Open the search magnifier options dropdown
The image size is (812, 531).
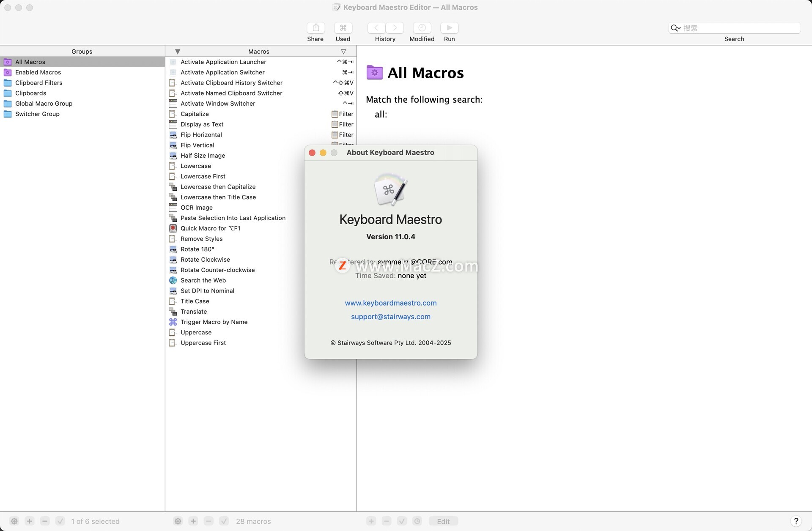point(675,28)
